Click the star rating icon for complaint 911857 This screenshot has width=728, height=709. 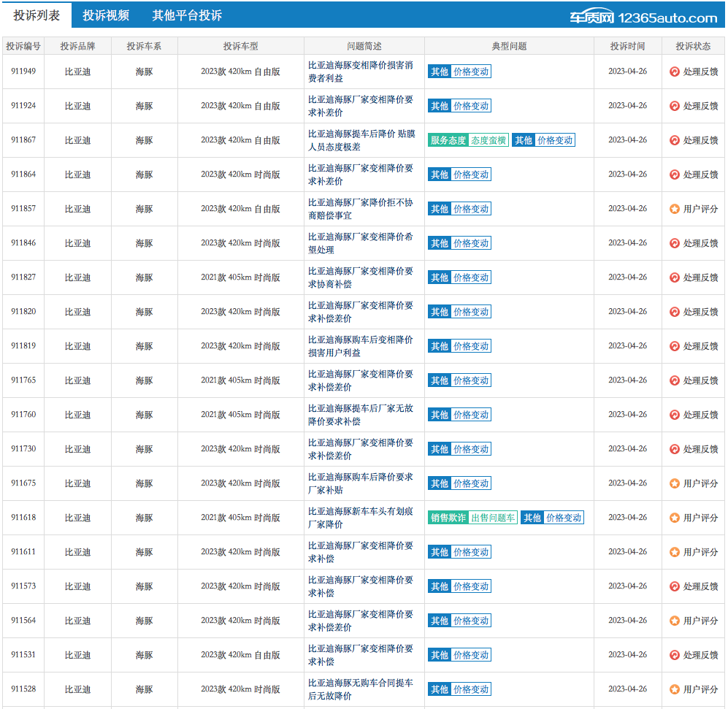point(675,209)
